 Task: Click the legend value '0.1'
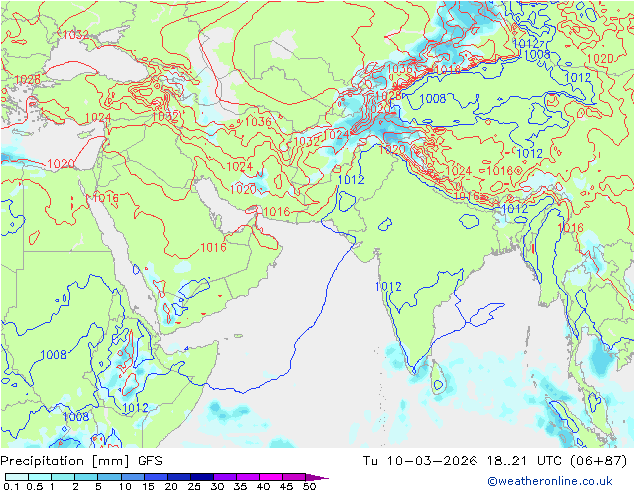pos(11,486)
